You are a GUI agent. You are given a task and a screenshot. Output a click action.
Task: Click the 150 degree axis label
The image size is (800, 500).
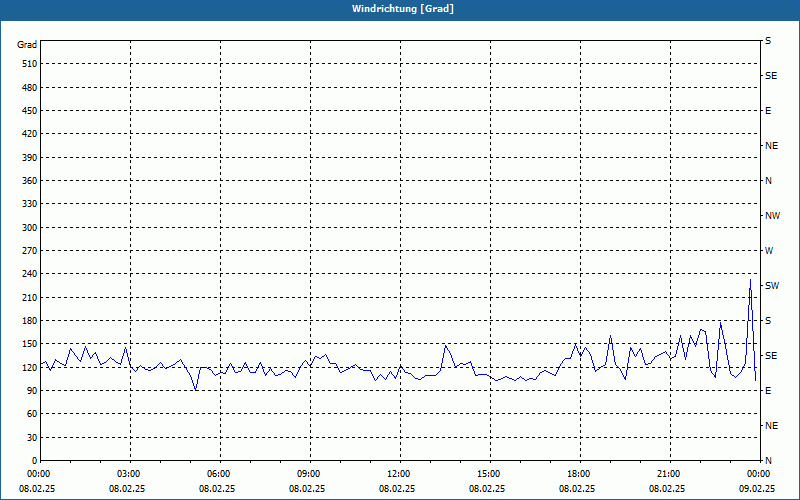click(x=30, y=344)
